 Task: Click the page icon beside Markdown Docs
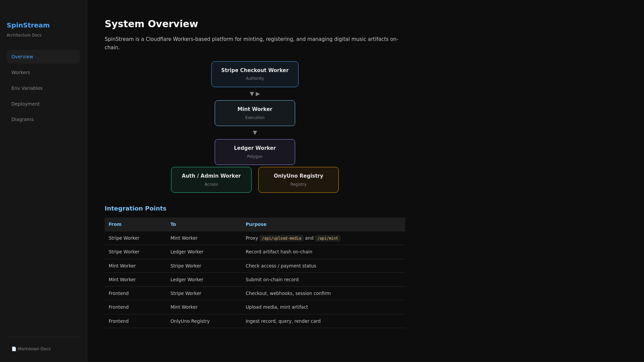[x=14, y=349]
